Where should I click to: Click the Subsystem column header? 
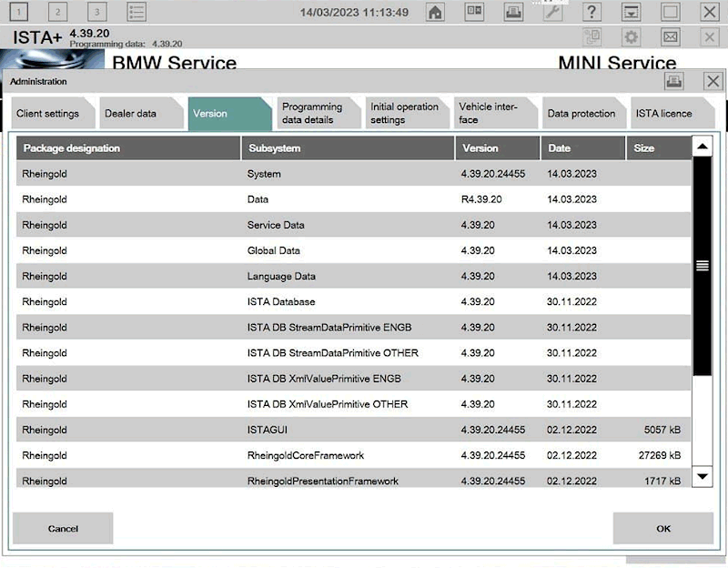coord(347,148)
